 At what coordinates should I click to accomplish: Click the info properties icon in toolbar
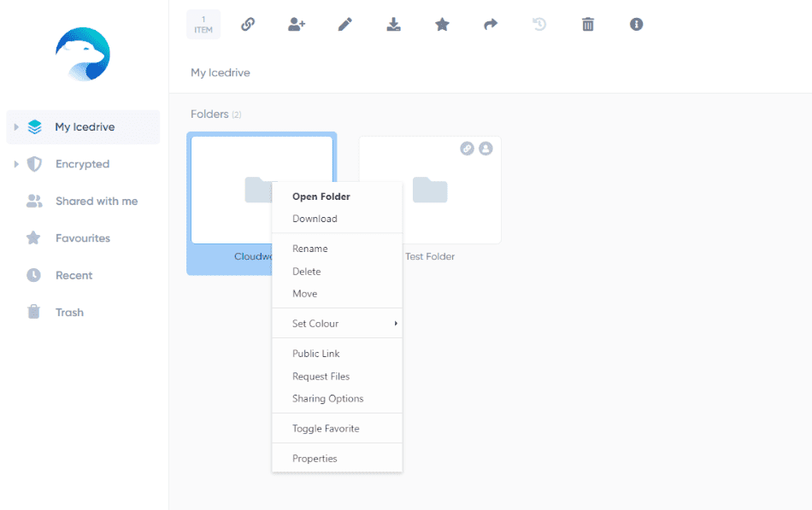(x=637, y=24)
